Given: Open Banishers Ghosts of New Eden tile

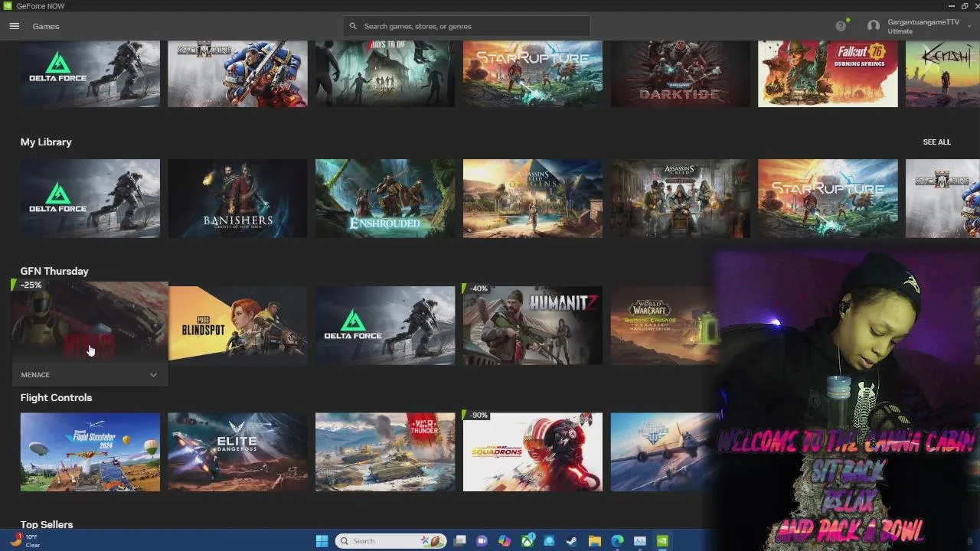Looking at the screenshot, I should coord(237,198).
